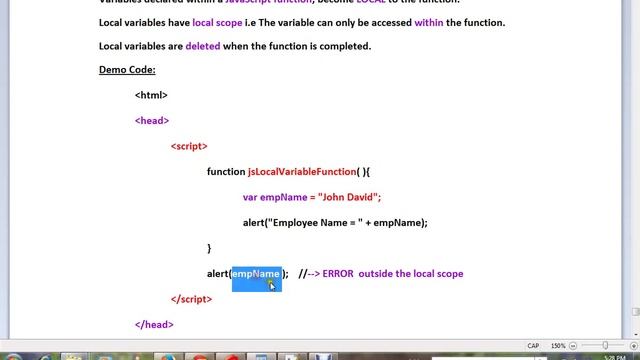640x360 pixels.
Task: Click the closing curly brace line
Action: pyautogui.click(x=209, y=249)
